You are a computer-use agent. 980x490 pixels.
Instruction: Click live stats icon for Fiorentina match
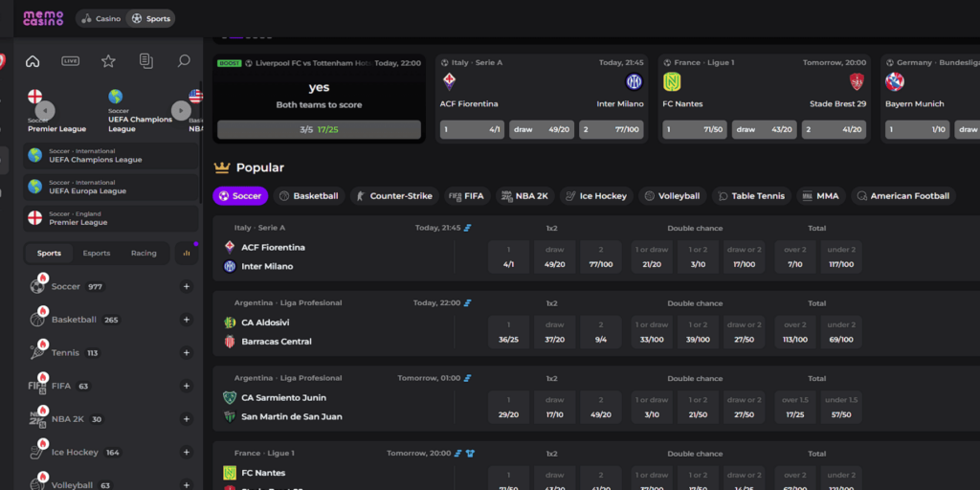467,228
